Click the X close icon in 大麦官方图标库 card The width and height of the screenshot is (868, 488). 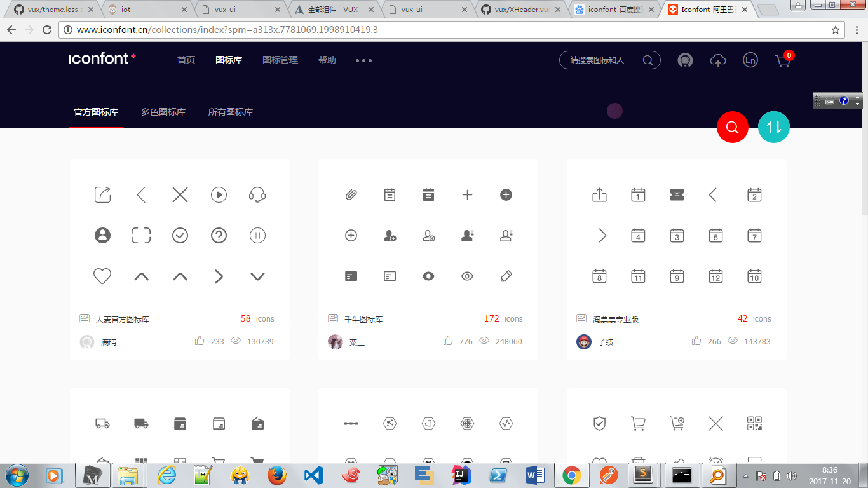(180, 194)
